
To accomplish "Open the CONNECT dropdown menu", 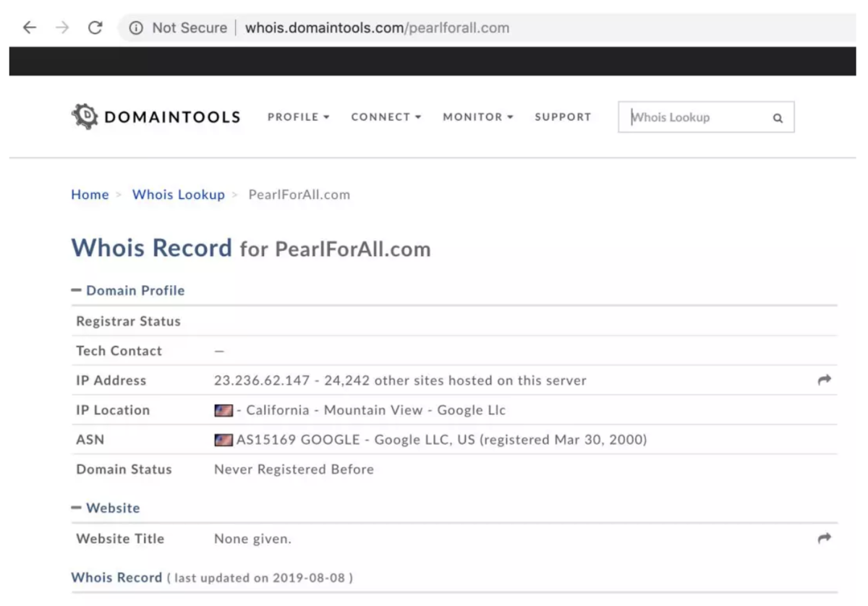I will tap(386, 117).
